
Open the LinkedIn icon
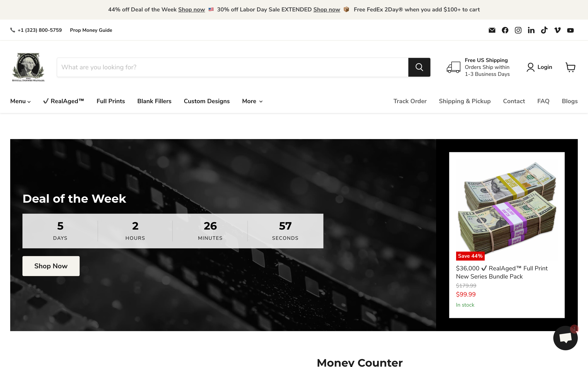(x=531, y=30)
